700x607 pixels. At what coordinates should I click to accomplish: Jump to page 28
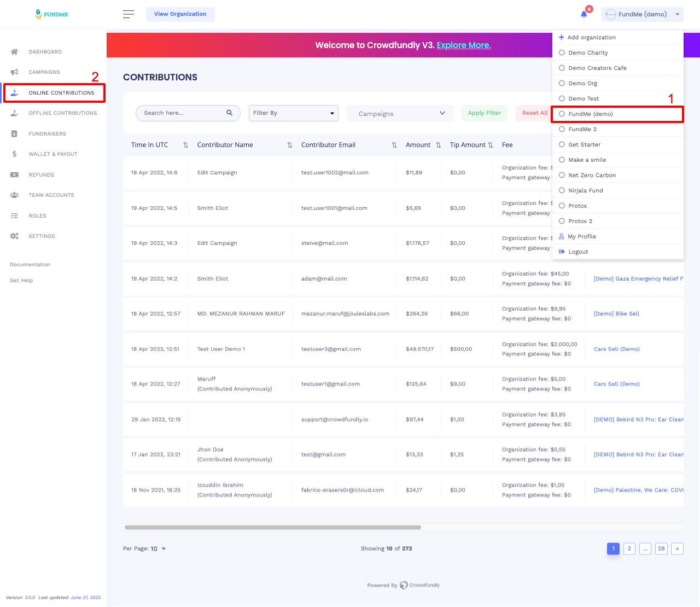click(x=662, y=548)
